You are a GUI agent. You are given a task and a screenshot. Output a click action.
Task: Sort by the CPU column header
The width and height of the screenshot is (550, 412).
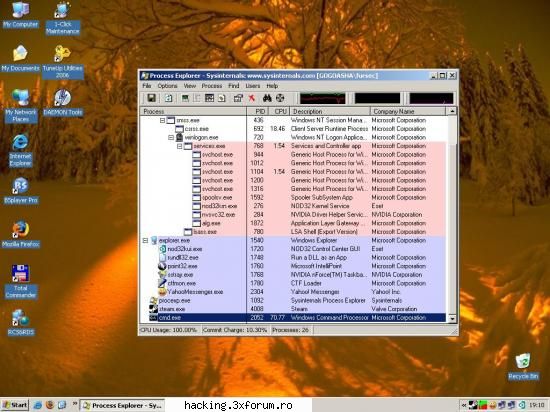click(279, 111)
